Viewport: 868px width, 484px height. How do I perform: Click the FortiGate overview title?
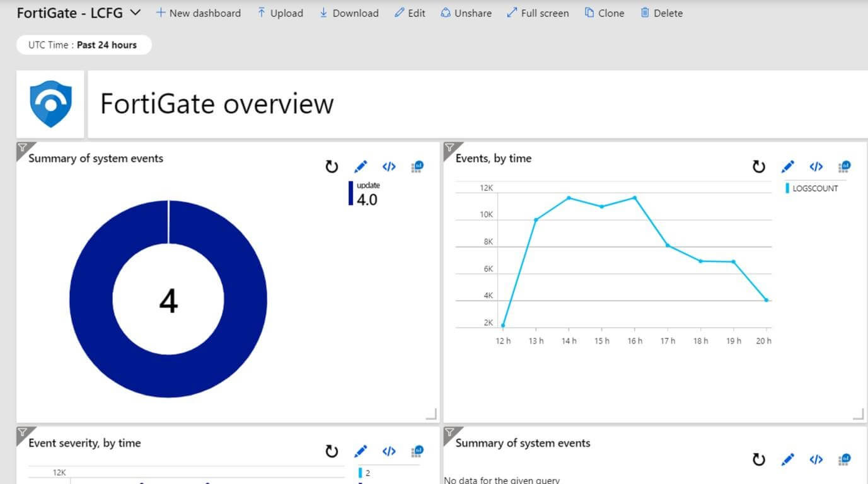217,104
